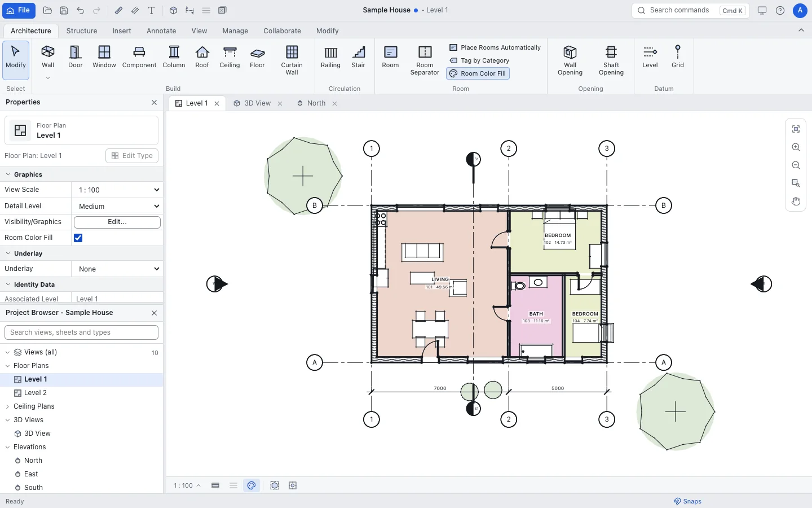Select the Room Separator tool

click(x=425, y=60)
